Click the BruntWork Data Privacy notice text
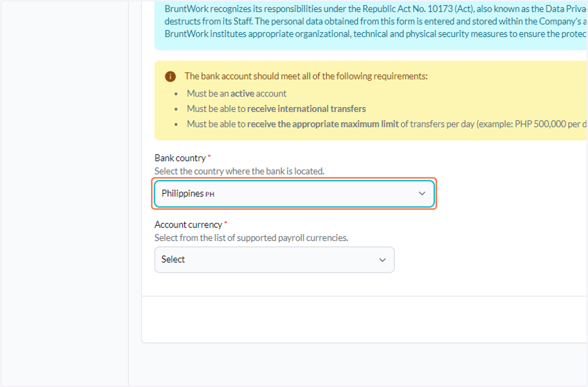588x387 pixels. tap(376, 22)
